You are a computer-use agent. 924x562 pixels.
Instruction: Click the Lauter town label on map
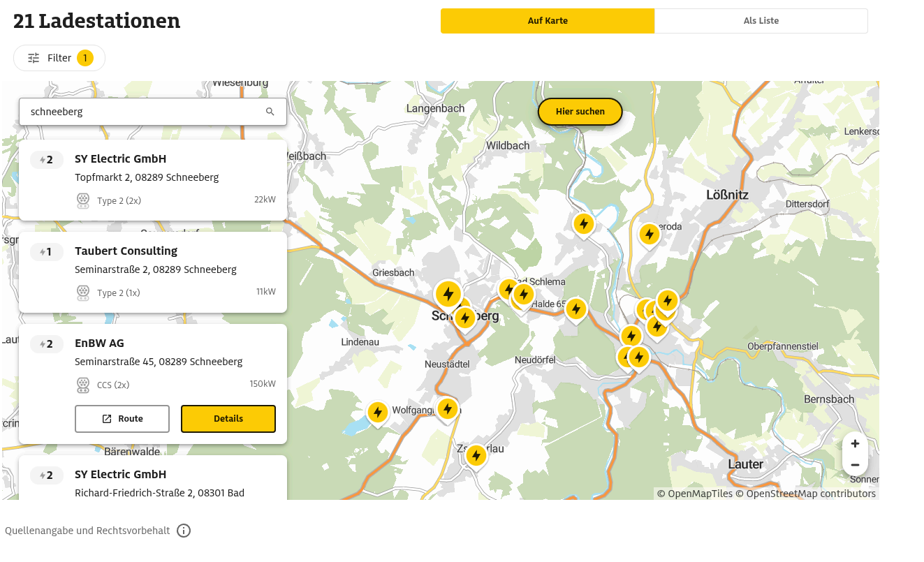click(x=746, y=464)
